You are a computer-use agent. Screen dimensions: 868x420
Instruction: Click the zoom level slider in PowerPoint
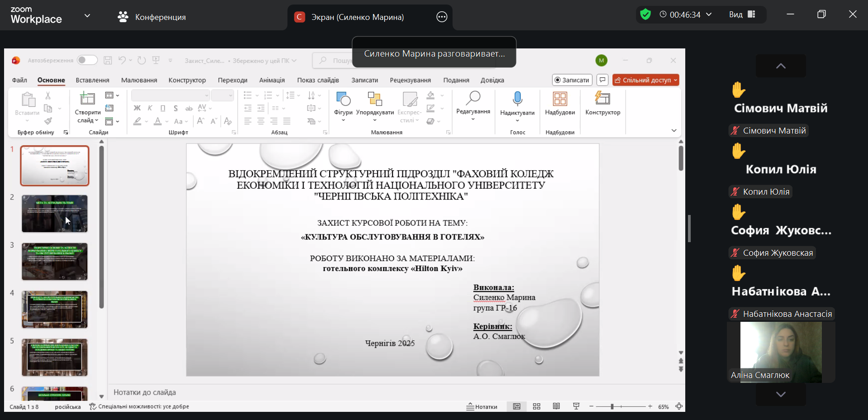coord(612,406)
